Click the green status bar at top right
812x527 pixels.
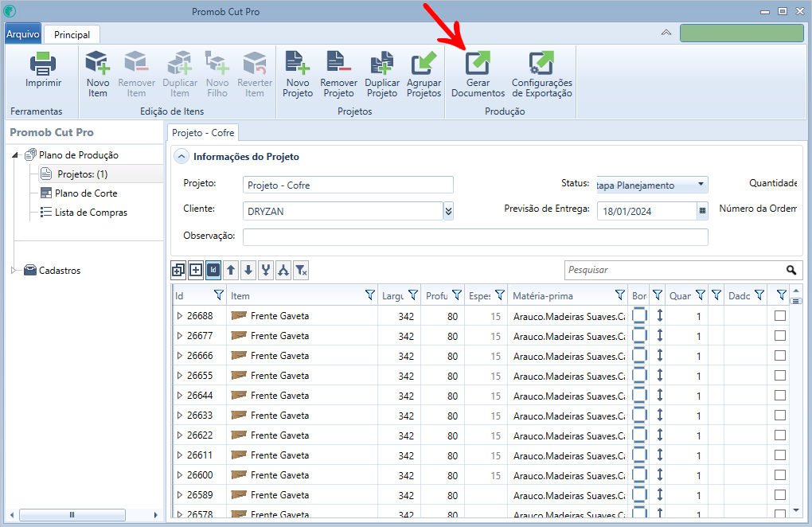[742, 33]
